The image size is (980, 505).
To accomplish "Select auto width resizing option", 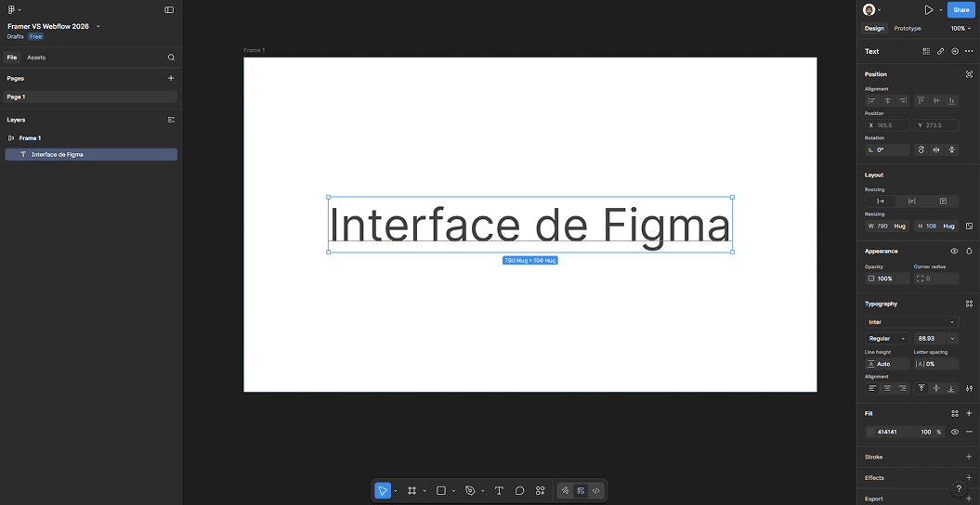I will (x=881, y=201).
